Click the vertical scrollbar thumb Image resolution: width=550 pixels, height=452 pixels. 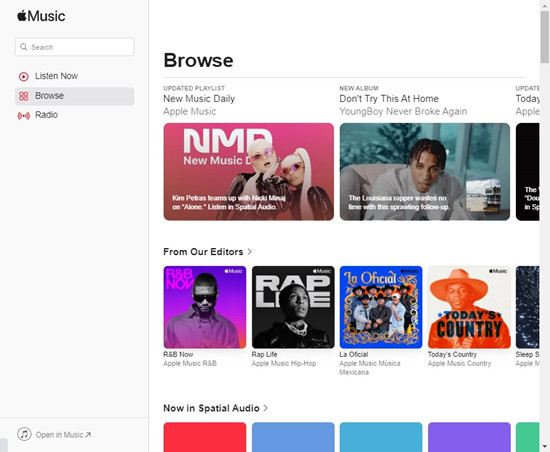[545, 37]
